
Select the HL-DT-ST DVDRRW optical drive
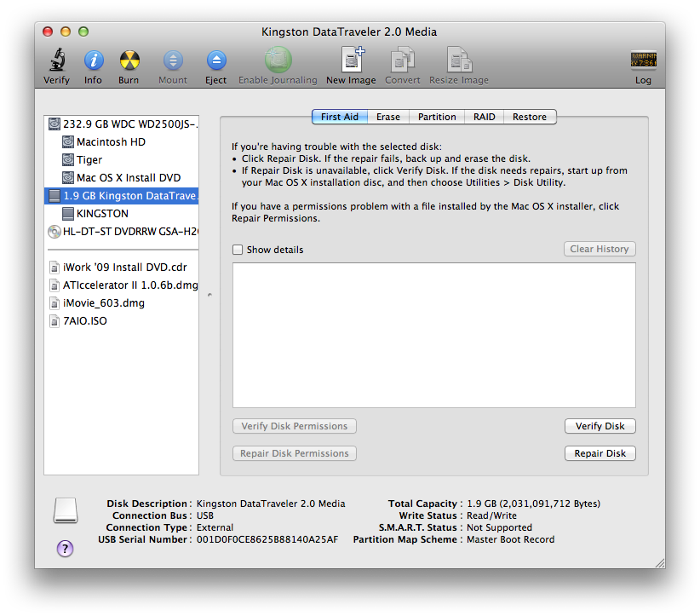[x=122, y=232]
